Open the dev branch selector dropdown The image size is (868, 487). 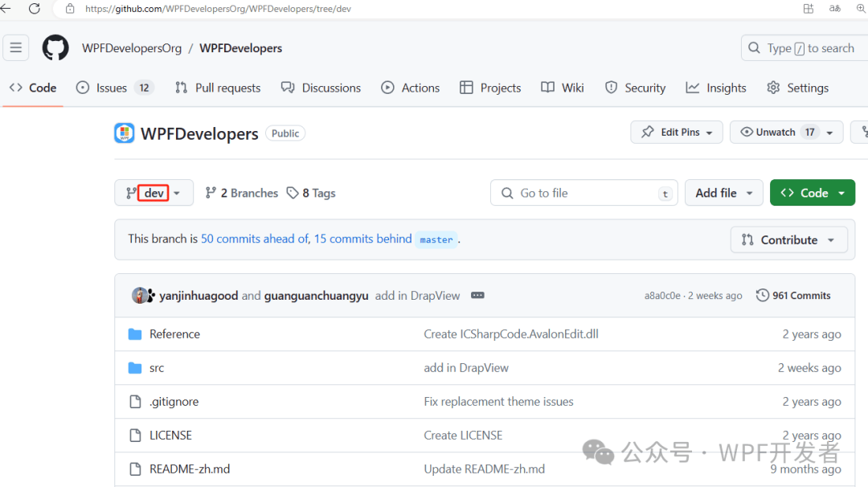click(154, 192)
